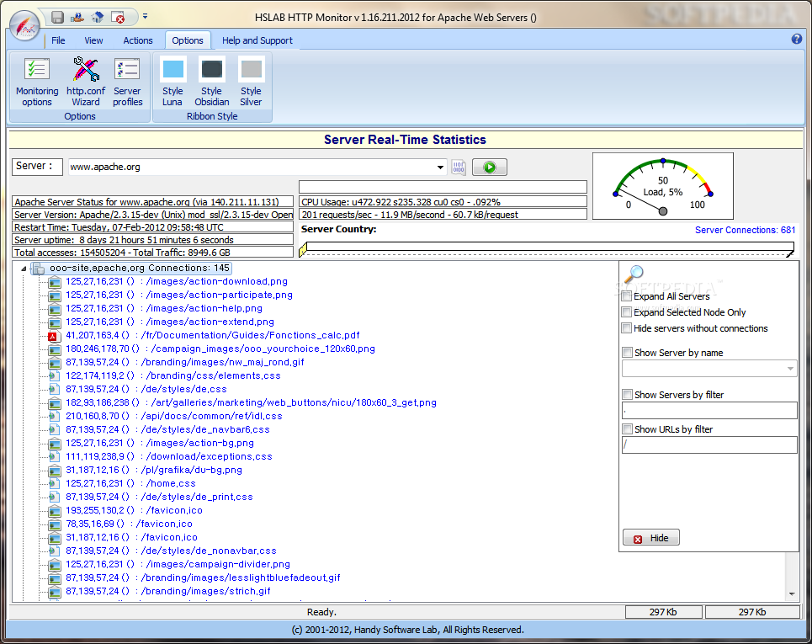Screen dimensions: 812x644
Task: Click the Servers filter text field
Action: [x=709, y=410]
